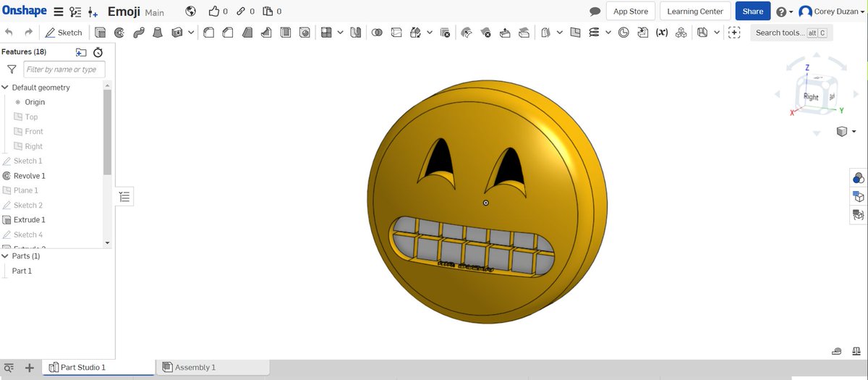868x380 pixels.
Task: Open the Configuration panel icon on right edge
Action: (858, 196)
